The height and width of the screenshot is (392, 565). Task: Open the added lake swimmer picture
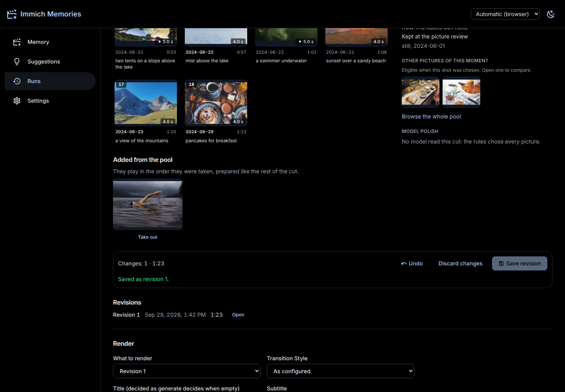[148, 204]
